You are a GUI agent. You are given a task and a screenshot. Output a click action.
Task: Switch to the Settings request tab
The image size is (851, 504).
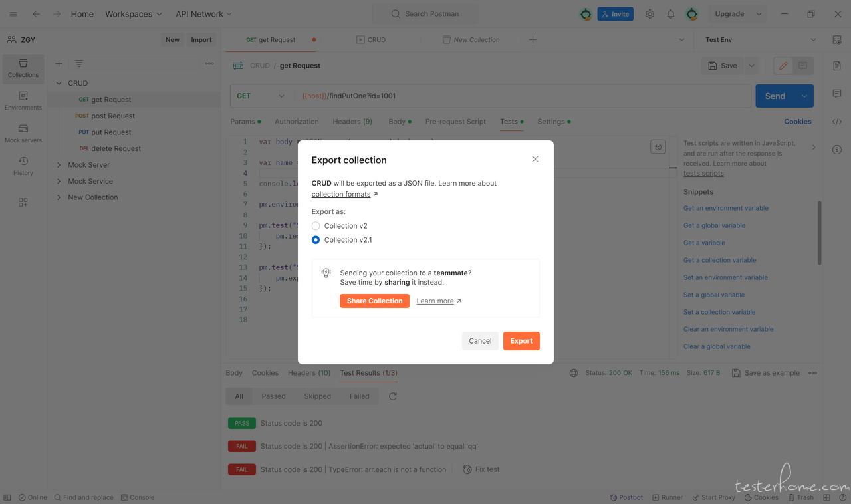pos(554,122)
